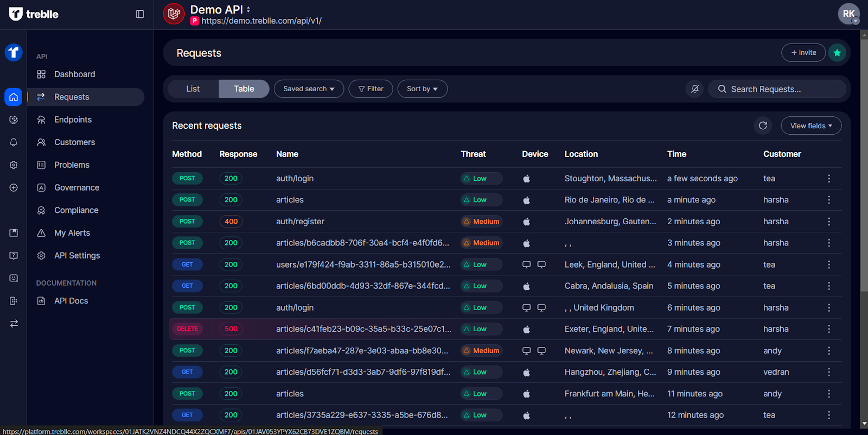Screen dimensions: 868x435
Task: Open row menu for the DELETE request
Action: click(x=829, y=329)
